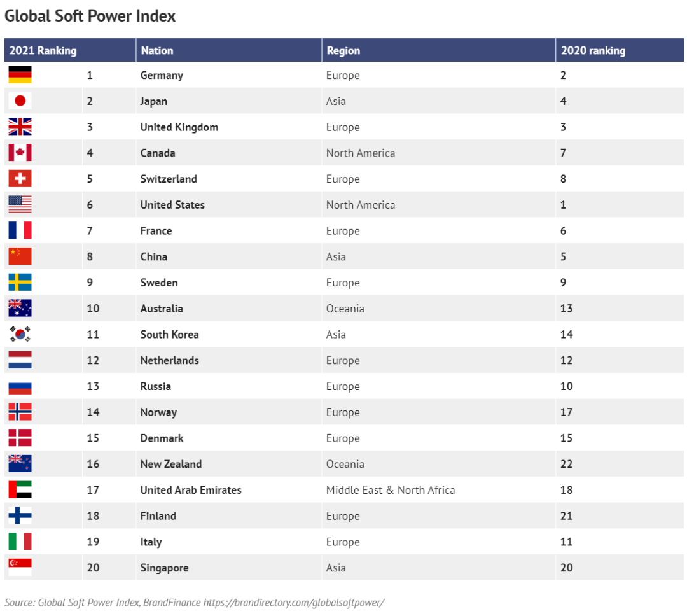The width and height of the screenshot is (687, 616).
Task: Select the United Arab Emirates flag
Action: [x=20, y=490]
